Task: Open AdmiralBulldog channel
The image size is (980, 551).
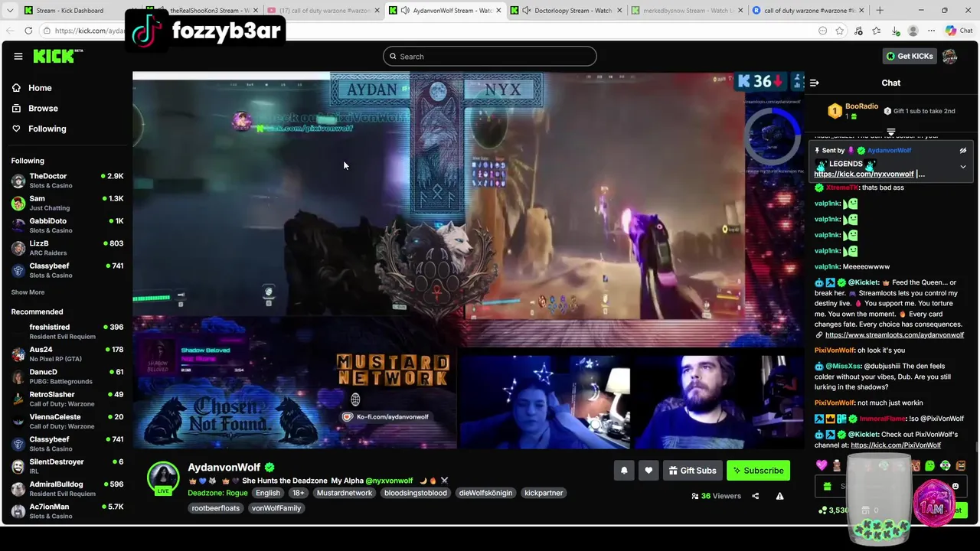Action: click(x=67, y=488)
